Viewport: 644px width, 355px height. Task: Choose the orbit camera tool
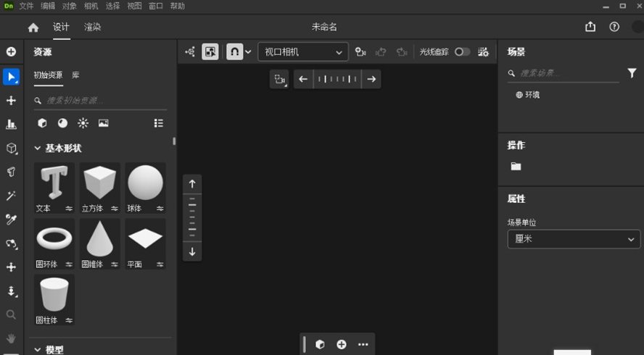12,243
